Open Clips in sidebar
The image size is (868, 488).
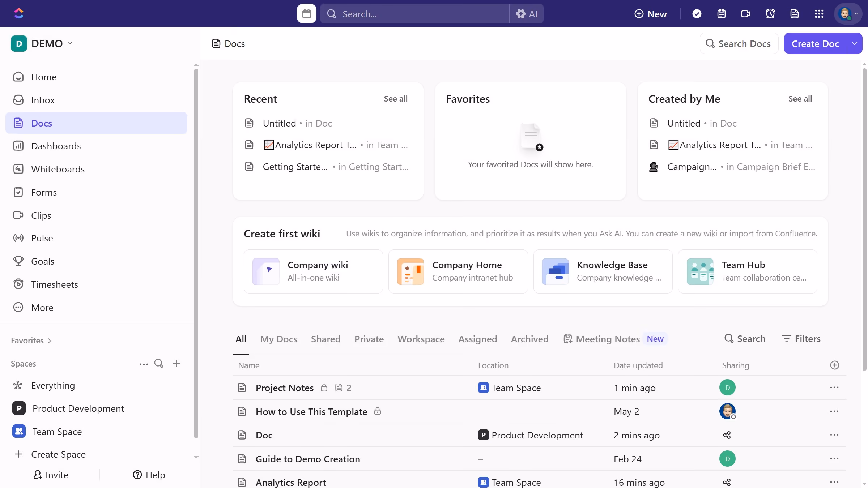[96, 215]
